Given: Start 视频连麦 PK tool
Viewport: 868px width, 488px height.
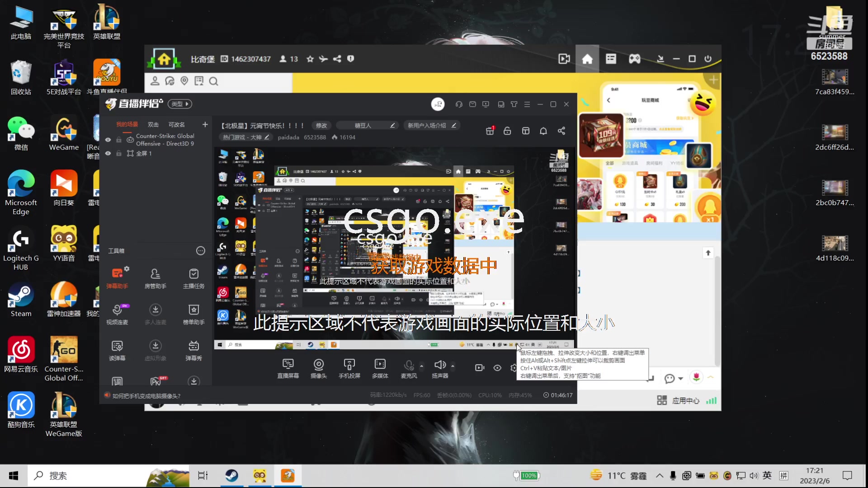Looking at the screenshot, I should click(x=117, y=314).
